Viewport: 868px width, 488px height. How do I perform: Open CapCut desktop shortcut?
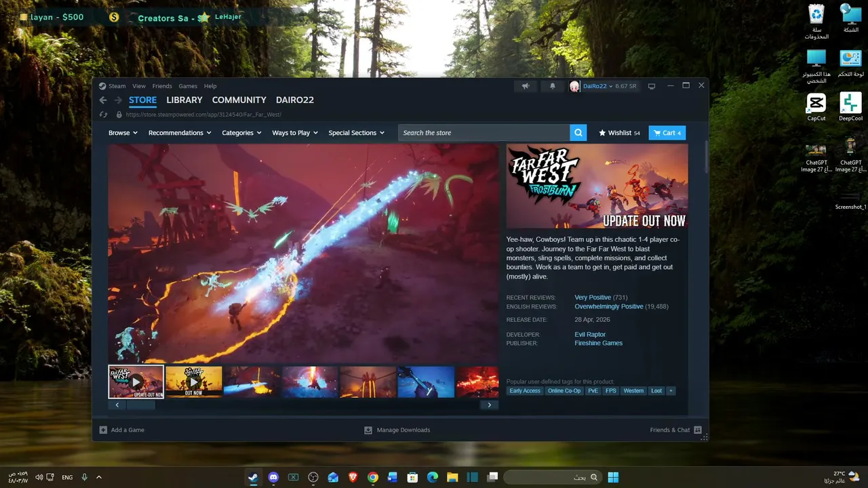[x=816, y=107]
